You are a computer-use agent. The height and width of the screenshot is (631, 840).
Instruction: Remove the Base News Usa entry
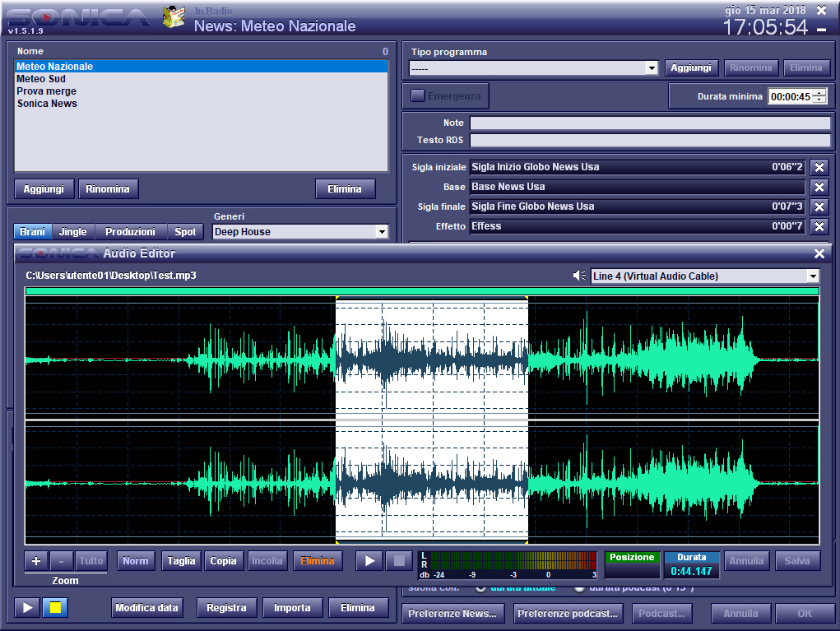click(819, 187)
